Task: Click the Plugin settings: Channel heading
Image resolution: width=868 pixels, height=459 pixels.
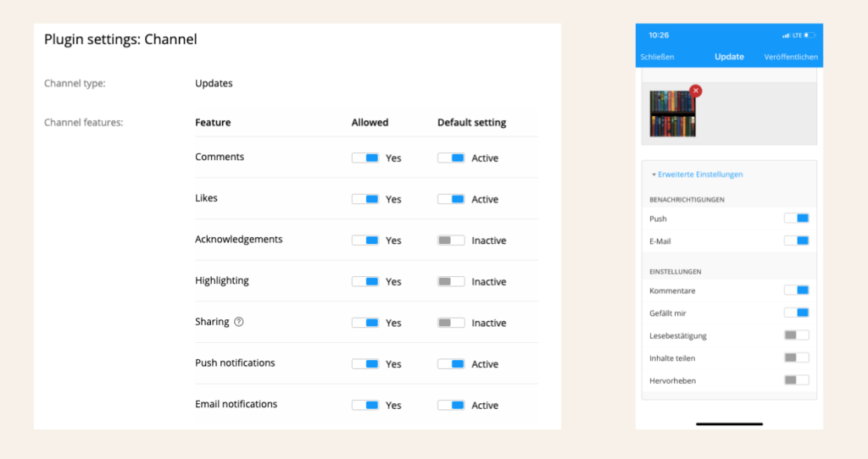Action: pos(120,39)
